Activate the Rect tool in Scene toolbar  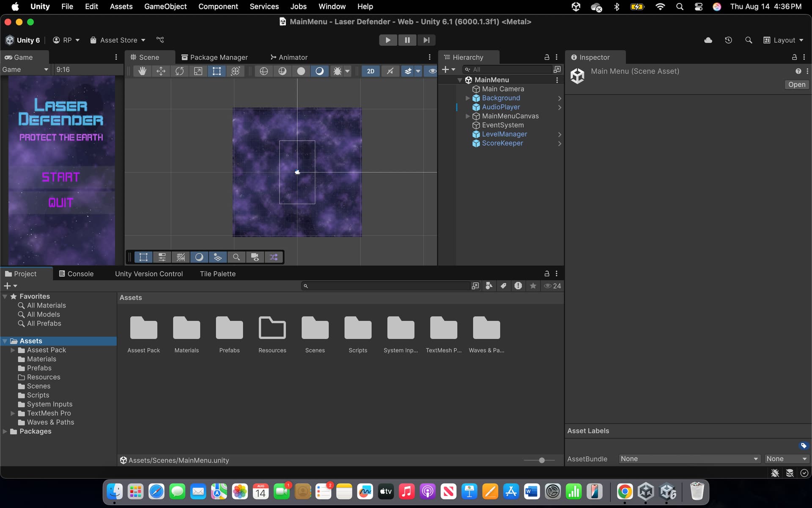coord(217,71)
